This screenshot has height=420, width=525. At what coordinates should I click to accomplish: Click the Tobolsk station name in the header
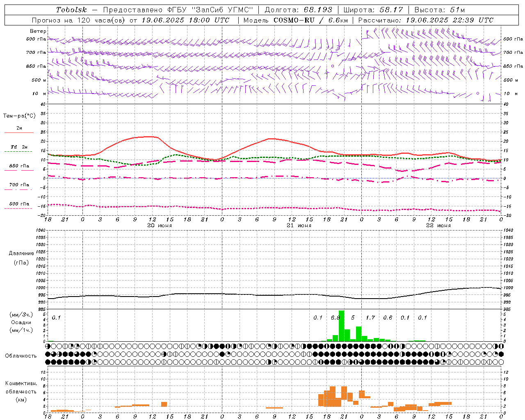click(71, 10)
